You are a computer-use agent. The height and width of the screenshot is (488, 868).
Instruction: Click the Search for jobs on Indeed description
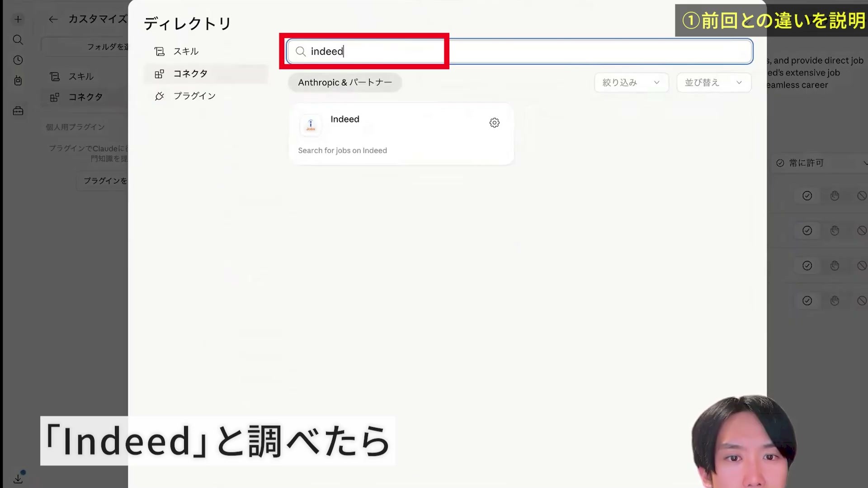pos(342,150)
